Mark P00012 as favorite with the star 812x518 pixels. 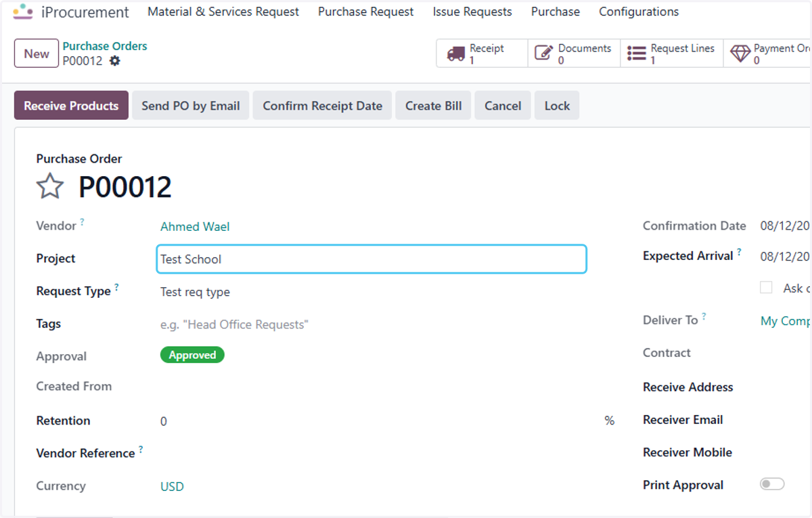click(50, 186)
